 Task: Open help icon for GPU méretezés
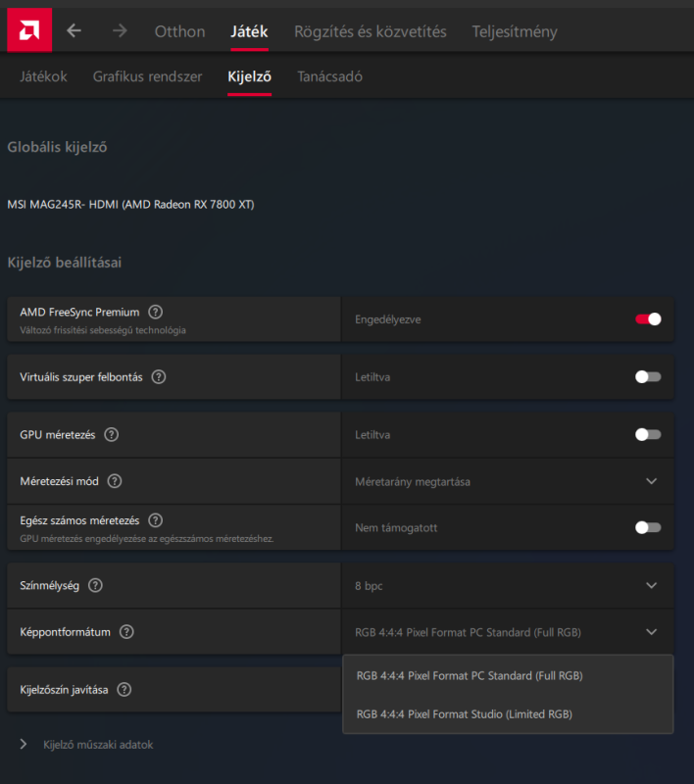(x=111, y=434)
